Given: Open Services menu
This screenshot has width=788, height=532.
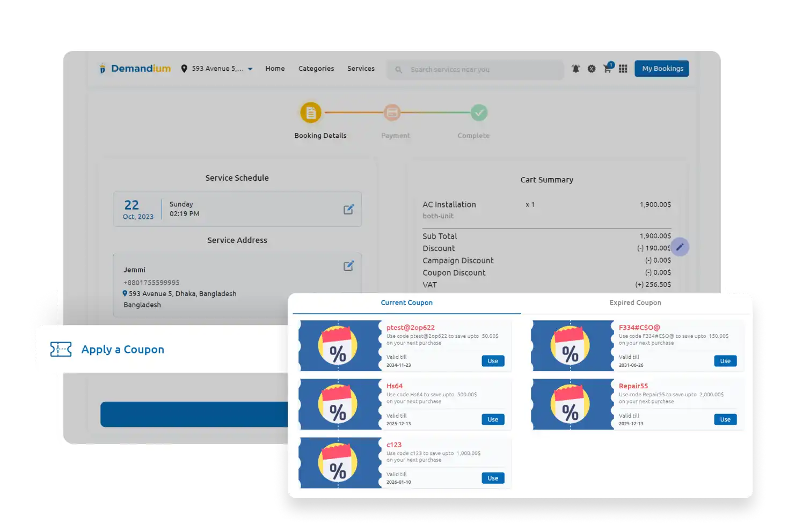Looking at the screenshot, I should click(361, 69).
